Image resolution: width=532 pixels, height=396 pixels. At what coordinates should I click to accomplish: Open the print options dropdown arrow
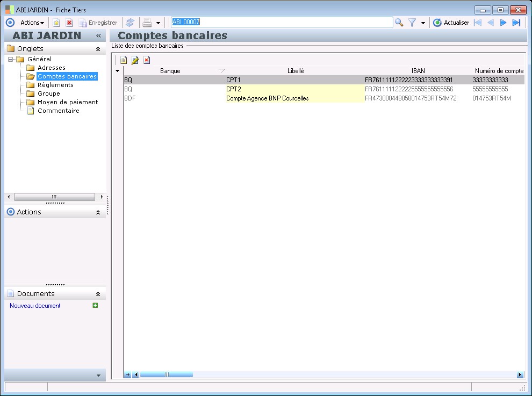[x=158, y=23]
